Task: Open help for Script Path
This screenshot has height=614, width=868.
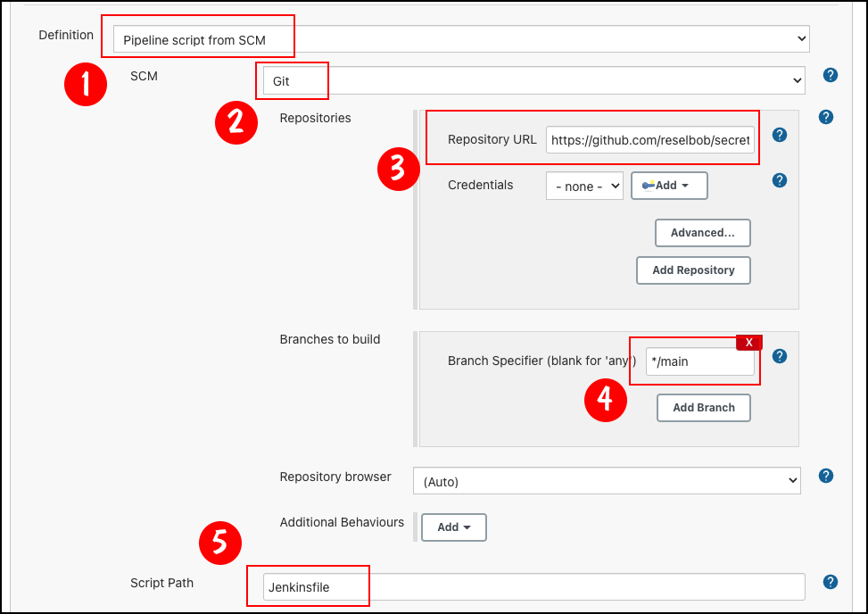Action: coord(831,582)
